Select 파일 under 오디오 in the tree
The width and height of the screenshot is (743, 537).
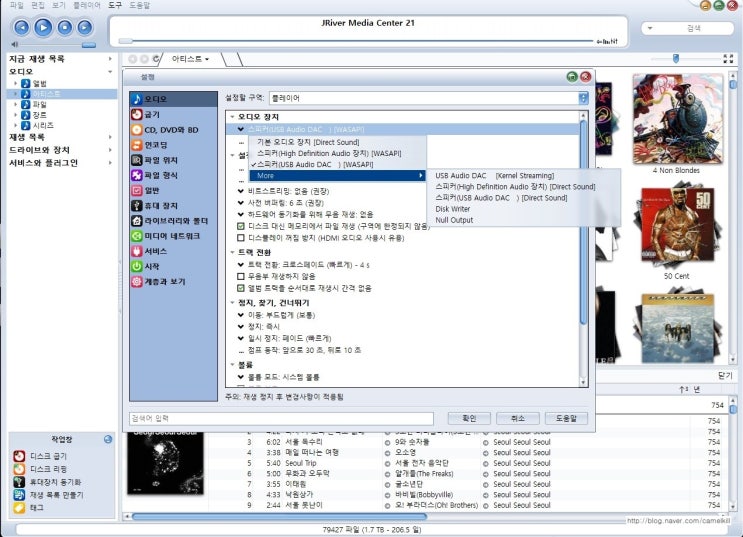39,104
